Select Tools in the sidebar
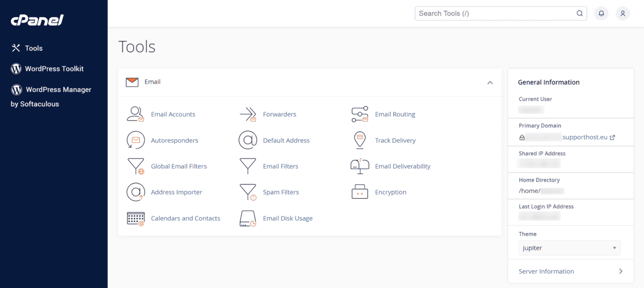The image size is (644, 288). tap(33, 48)
